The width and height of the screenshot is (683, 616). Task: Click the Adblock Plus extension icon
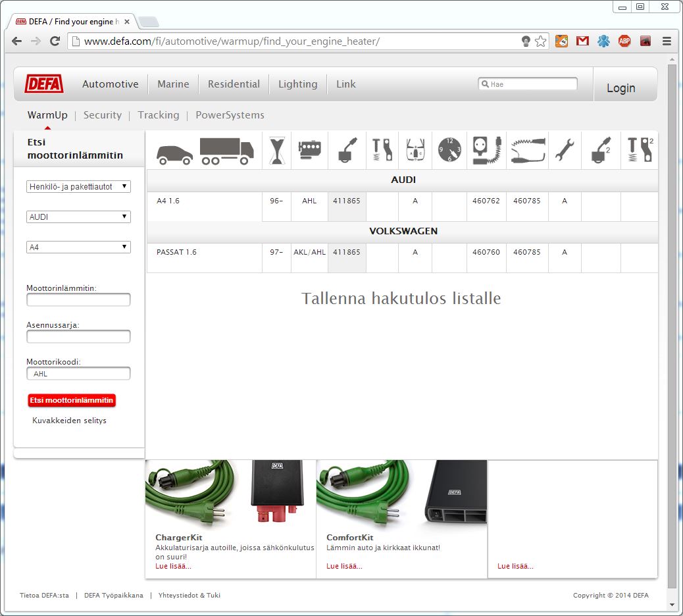(x=624, y=41)
